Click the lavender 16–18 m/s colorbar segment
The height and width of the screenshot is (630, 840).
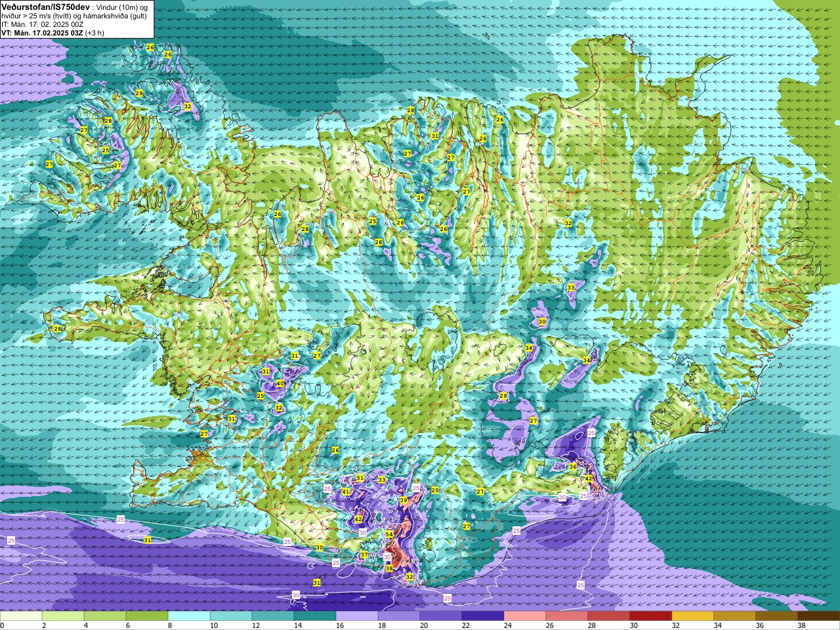click(x=357, y=617)
